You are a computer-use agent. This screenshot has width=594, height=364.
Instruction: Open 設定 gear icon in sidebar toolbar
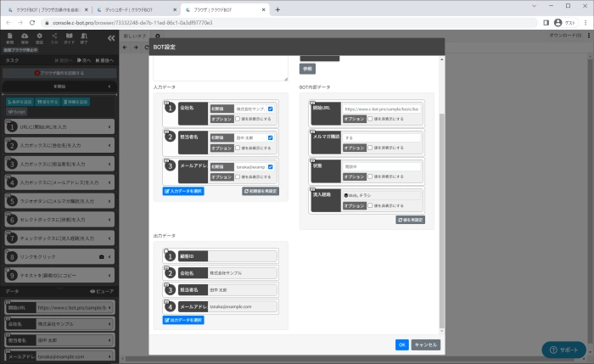(x=39, y=38)
